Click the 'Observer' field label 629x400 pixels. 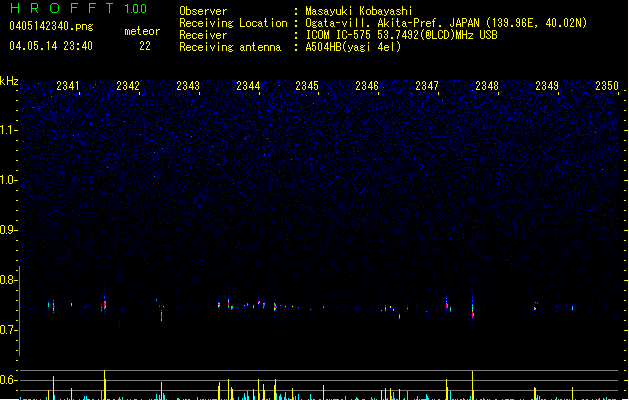pyautogui.click(x=203, y=11)
